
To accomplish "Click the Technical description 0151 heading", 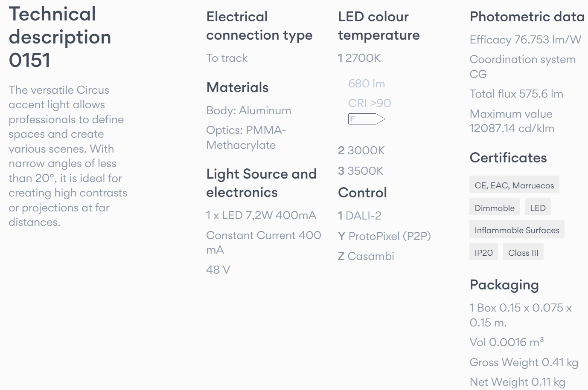I will point(60,37).
